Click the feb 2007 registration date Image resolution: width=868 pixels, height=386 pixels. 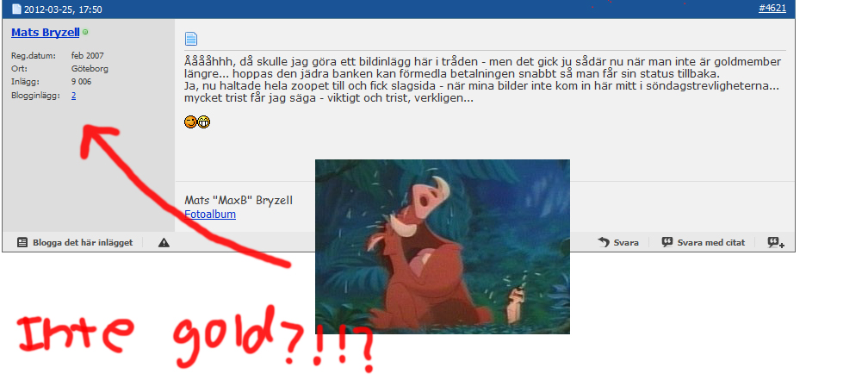click(88, 55)
